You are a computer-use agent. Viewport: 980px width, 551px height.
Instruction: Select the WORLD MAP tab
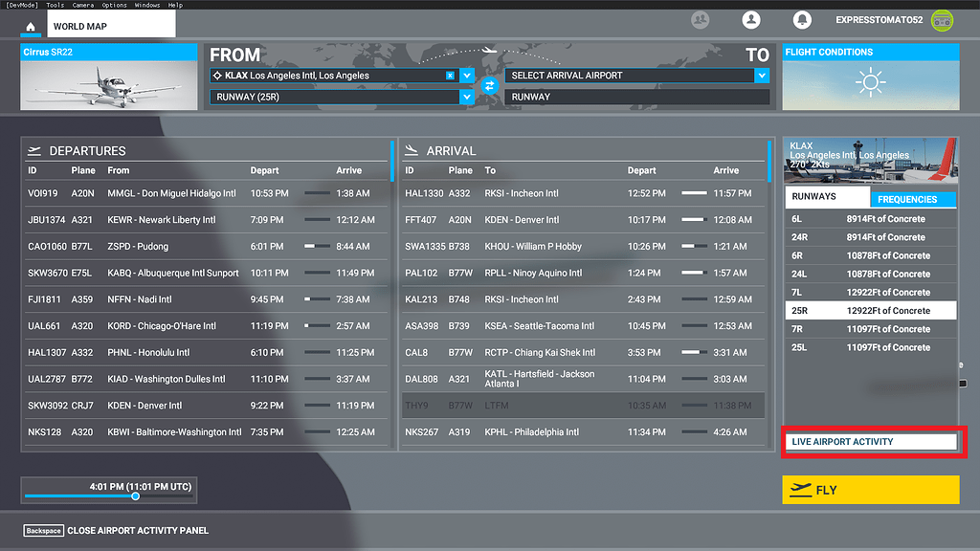[x=108, y=28]
